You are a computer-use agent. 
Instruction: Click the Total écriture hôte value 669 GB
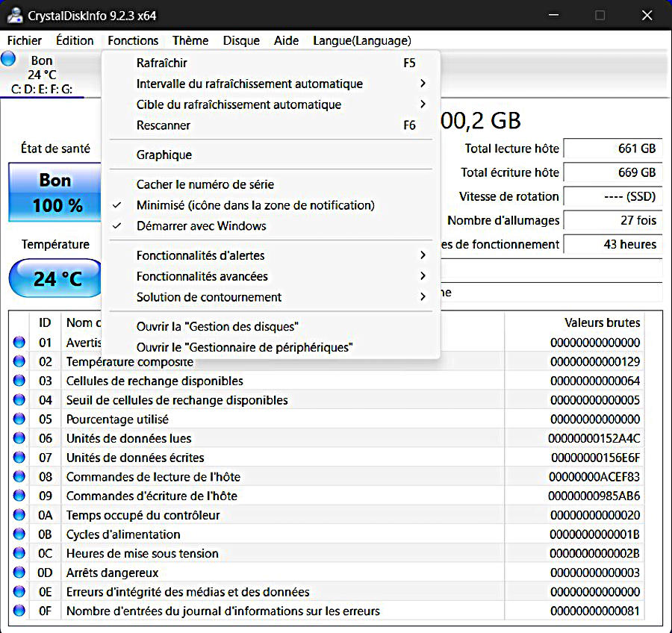pos(612,172)
